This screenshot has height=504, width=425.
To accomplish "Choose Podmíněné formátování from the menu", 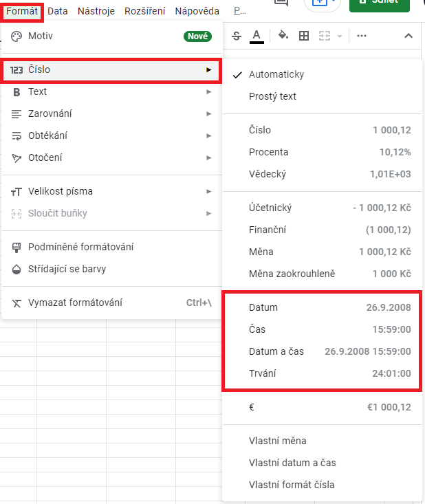I will pos(81,247).
